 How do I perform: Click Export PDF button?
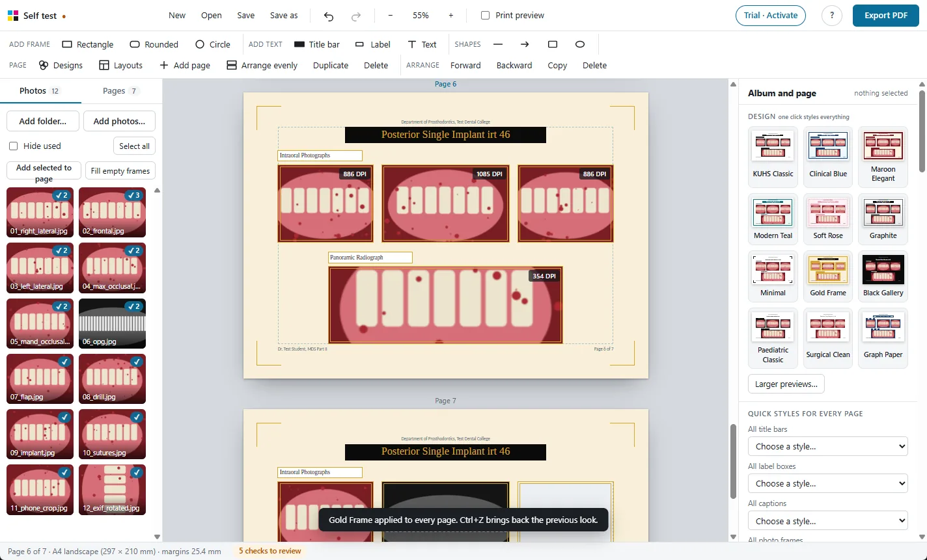[886, 16]
